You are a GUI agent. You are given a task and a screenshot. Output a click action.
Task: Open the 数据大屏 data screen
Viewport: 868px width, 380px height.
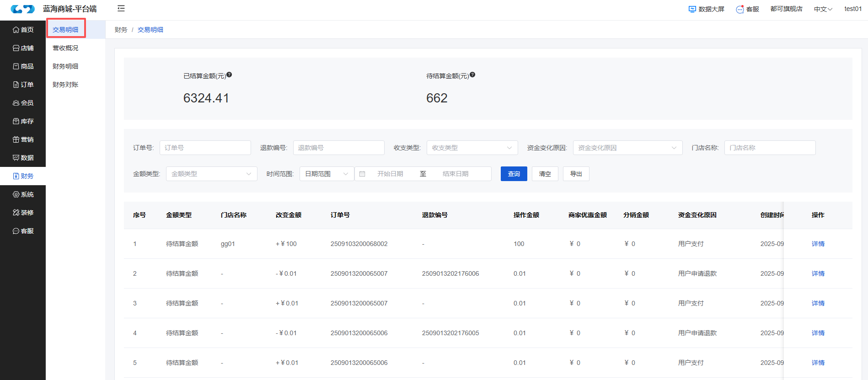707,9
